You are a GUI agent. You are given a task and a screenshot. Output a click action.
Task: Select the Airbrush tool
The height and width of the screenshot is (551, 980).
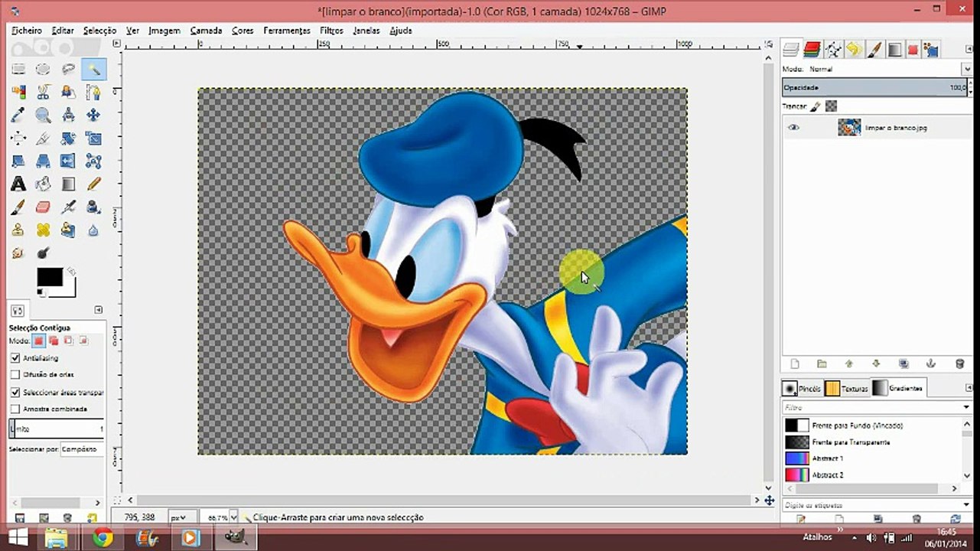click(69, 207)
